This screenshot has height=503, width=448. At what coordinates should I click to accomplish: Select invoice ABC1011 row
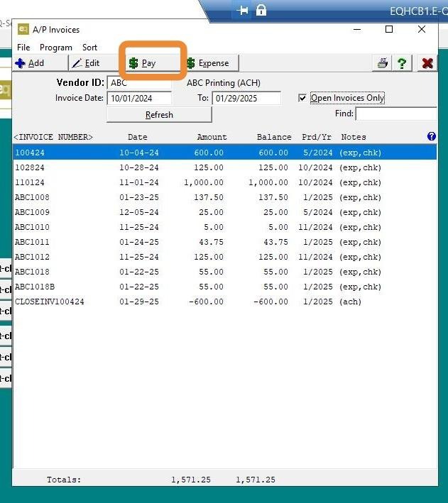pos(225,242)
